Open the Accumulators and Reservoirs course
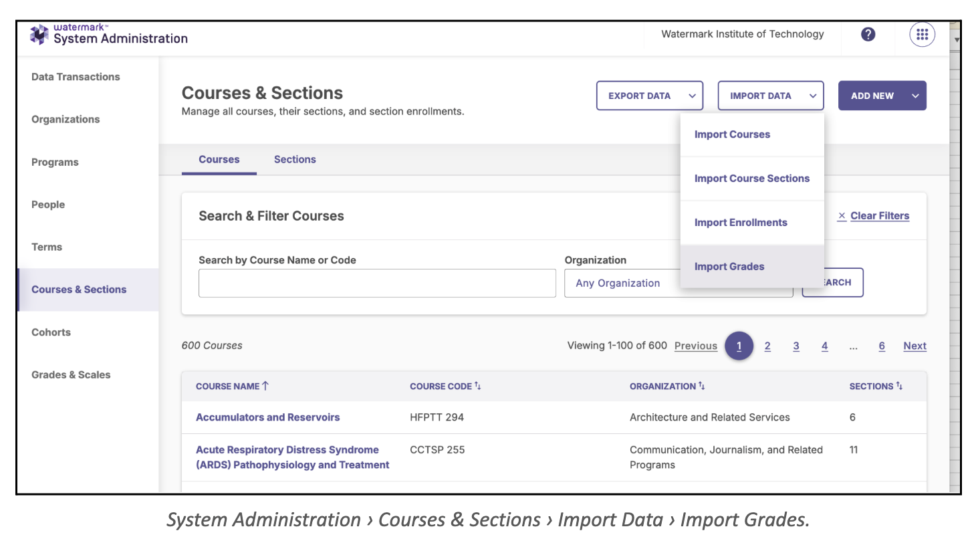980x547 pixels. point(267,417)
